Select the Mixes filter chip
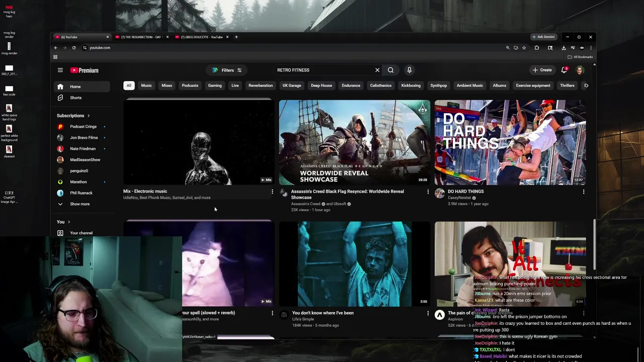644x362 pixels. point(167,85)
